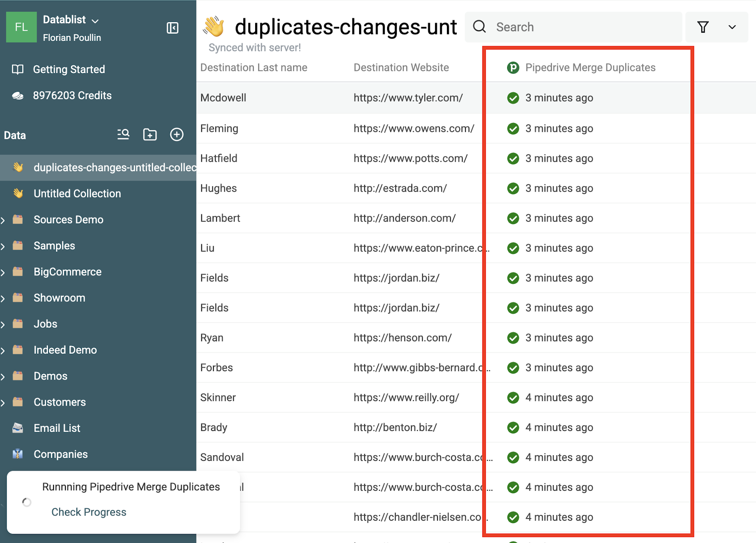This screenshot has width=756, height=543.
Task: Collapse the sidebar panel icon
Action: (172, 28)
